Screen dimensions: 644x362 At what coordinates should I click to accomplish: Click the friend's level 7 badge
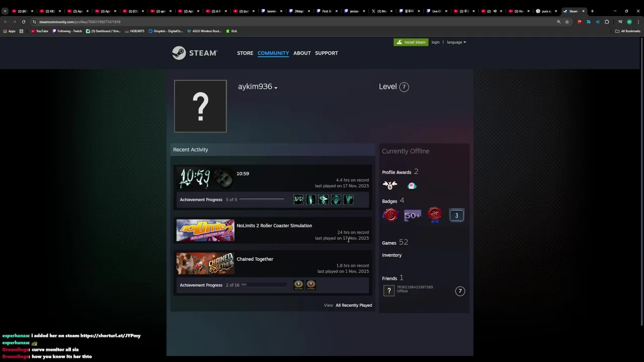(x=460, y=291)
